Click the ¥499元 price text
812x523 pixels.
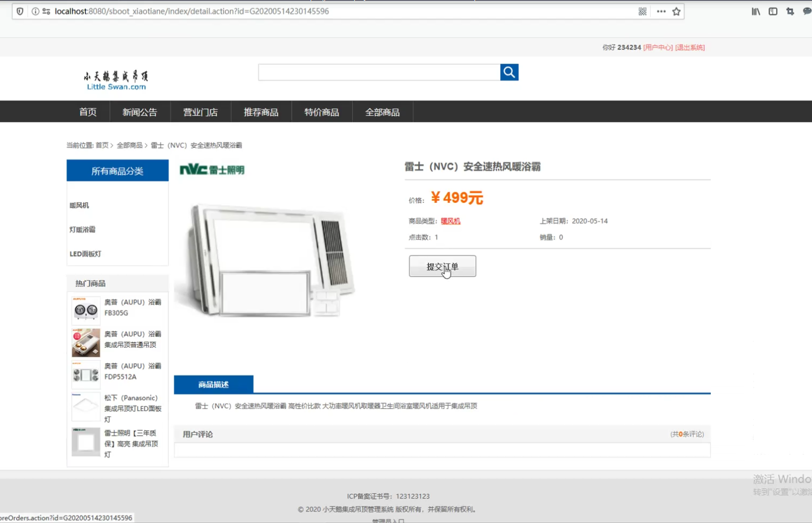(457, 198)
